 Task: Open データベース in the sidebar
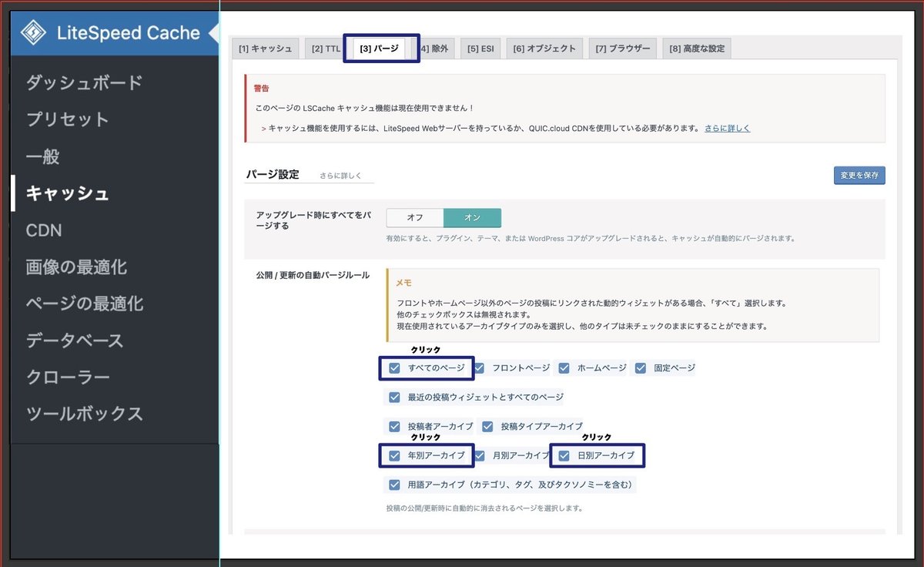coord(75,341)
